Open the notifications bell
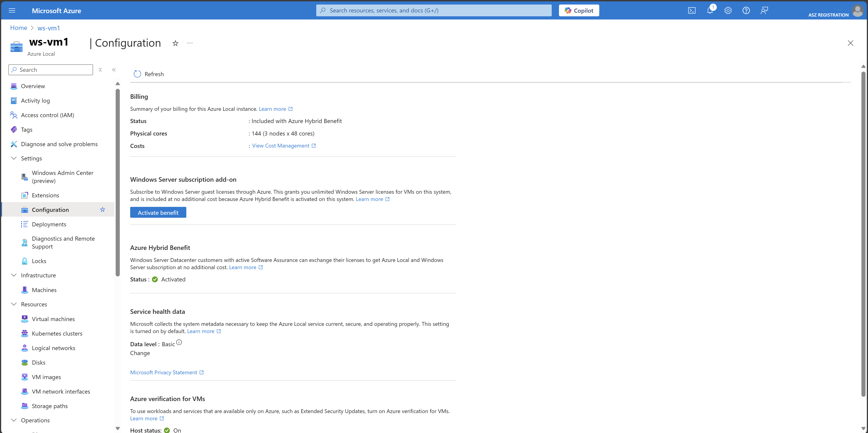The height and width of the screenshot is (433, 868). [710, 10]
